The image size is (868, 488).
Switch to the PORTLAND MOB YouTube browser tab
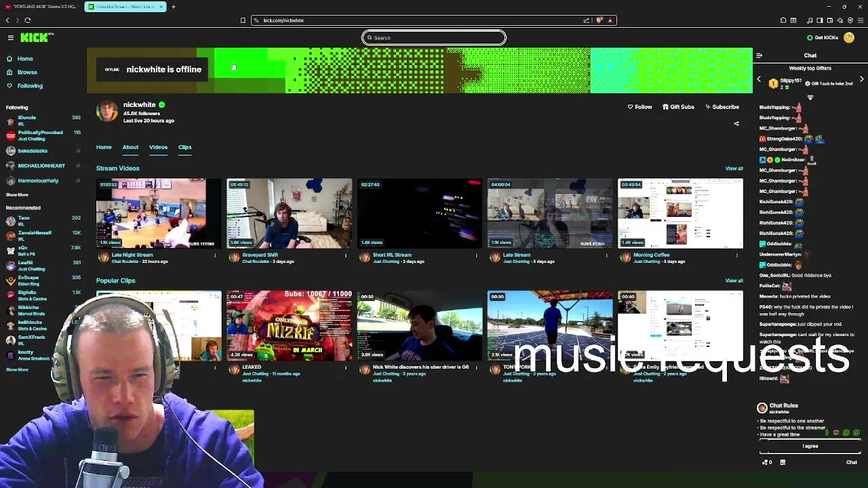[41, 7]
